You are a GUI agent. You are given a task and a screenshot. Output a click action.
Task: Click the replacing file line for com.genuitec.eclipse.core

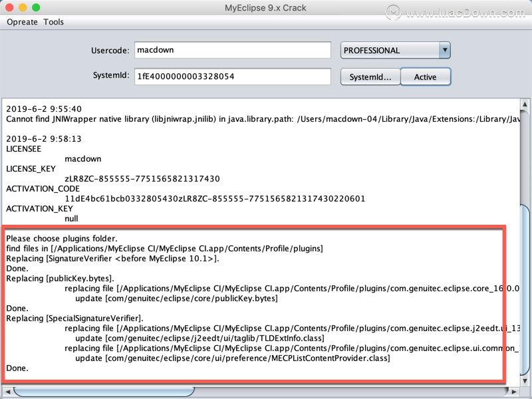point(292,289)
